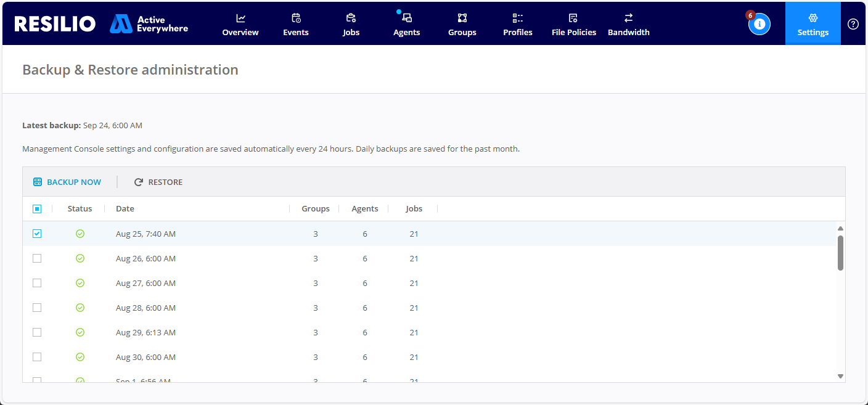Image resolution: width=868 pixels, height=405 pixels.
Task: Click the BACKUP NOW button
Action: 67,182
